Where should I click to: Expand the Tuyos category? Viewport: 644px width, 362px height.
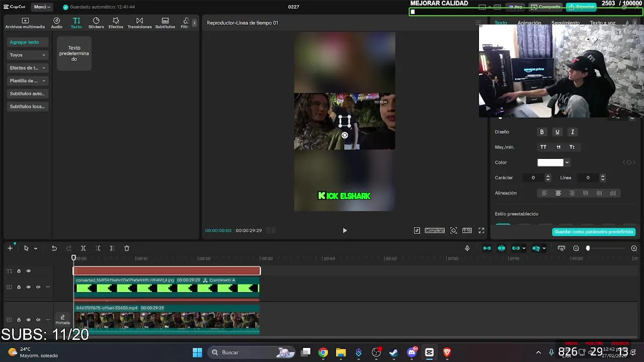tap(28, 55)
